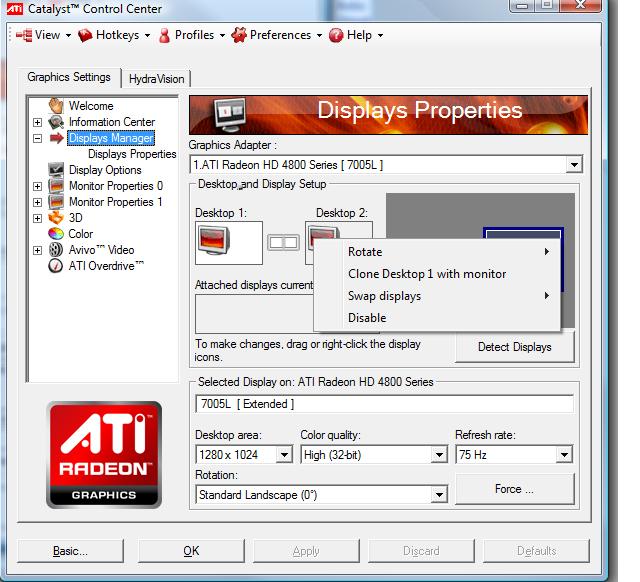Select Display Options tree item
Screen dimensions: 640x582
(105, 170)
